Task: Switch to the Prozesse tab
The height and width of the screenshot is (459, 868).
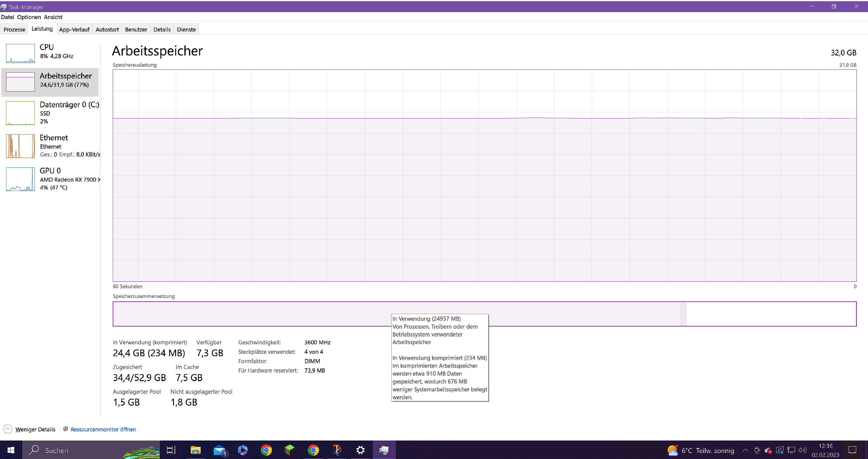Action: click(x=14, y=30)
